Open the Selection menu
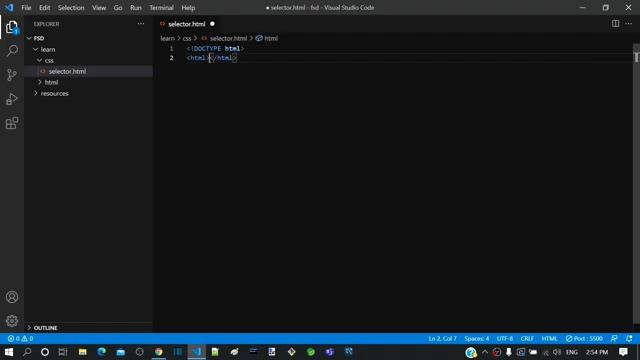Image resolution: width=640 pixels, height=360 pixels. [x=71, y=8]
